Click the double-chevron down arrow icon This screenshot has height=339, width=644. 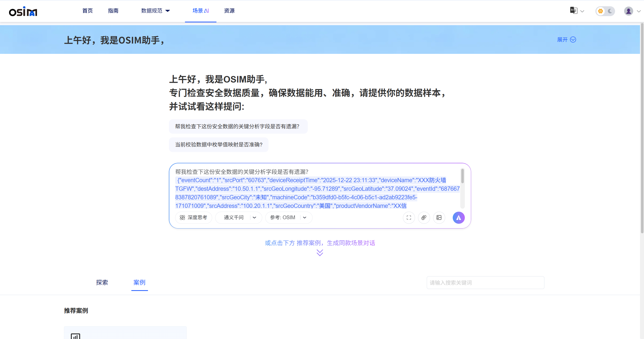coord(320,253)
